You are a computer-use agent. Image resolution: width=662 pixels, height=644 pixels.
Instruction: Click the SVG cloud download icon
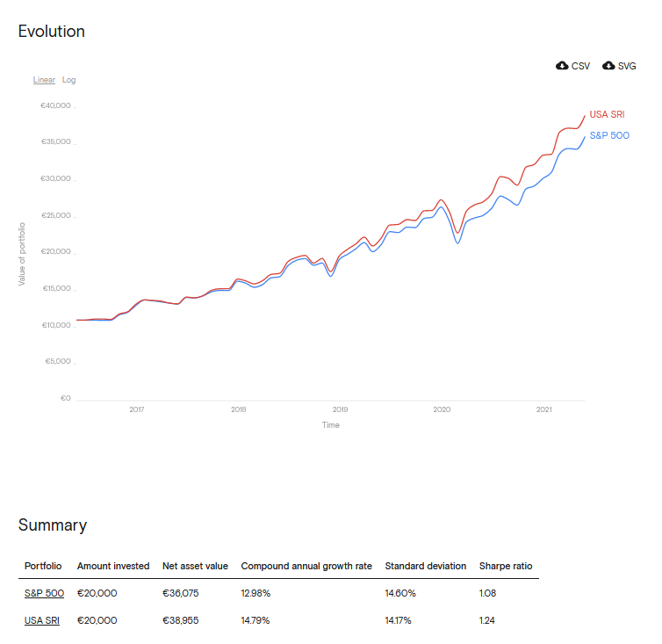608,66
